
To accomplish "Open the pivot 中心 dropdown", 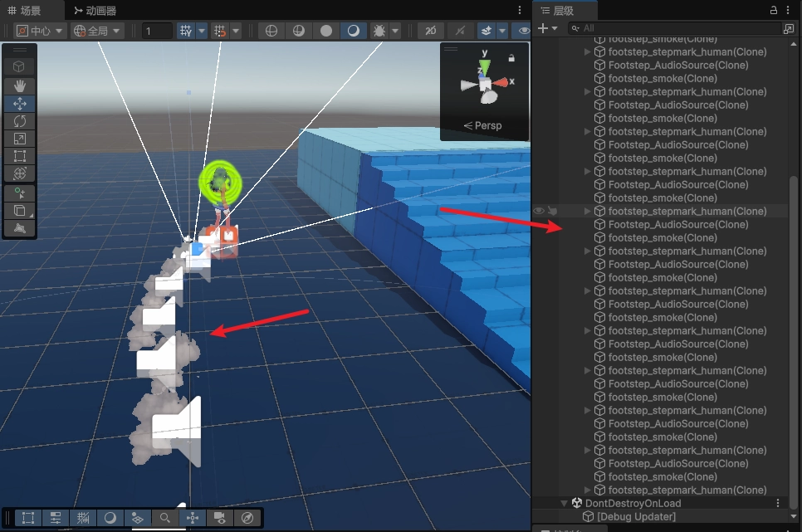I will (39, 31).
